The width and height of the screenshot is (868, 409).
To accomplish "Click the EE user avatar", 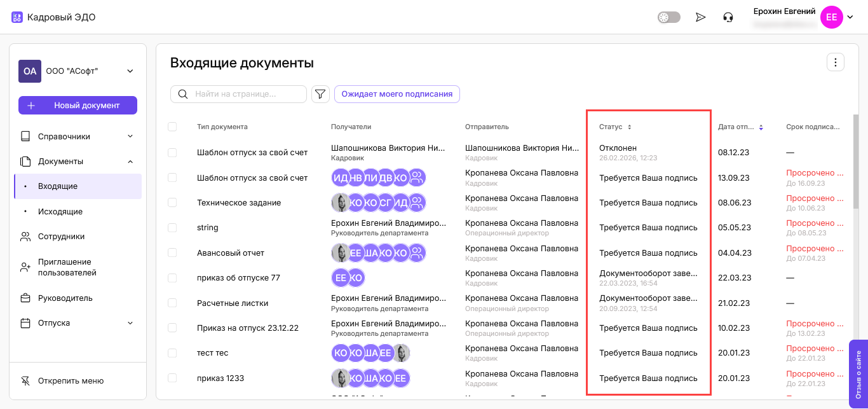I will click(x=831, y=17).
